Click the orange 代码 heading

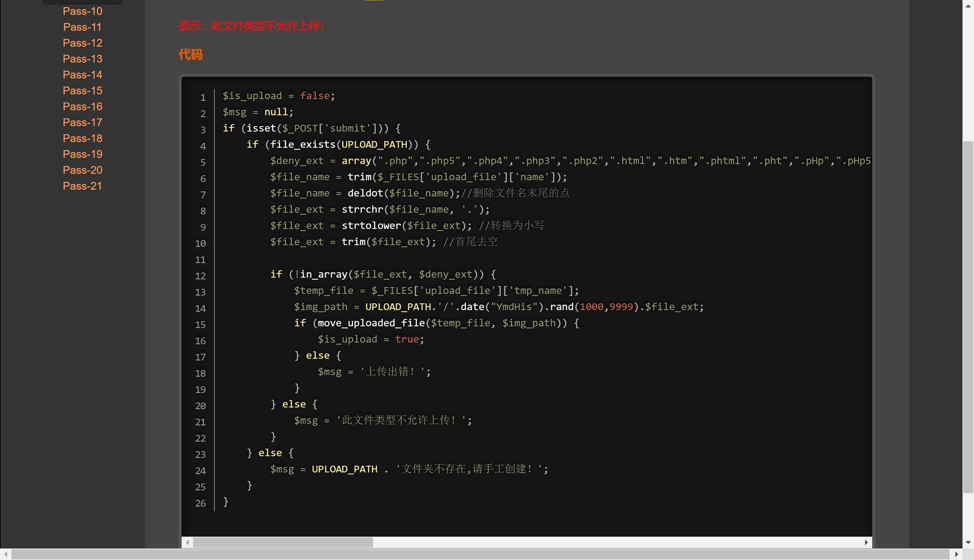coord(191,54)
